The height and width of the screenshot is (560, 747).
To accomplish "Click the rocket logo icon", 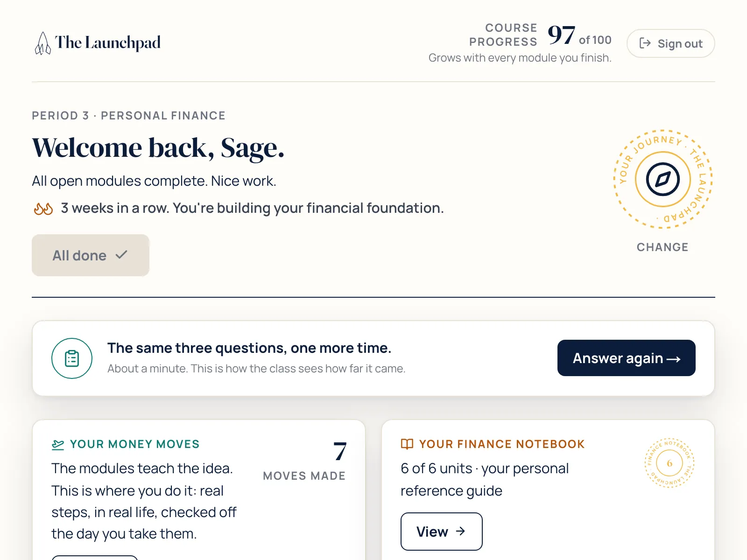I will 43,43.
